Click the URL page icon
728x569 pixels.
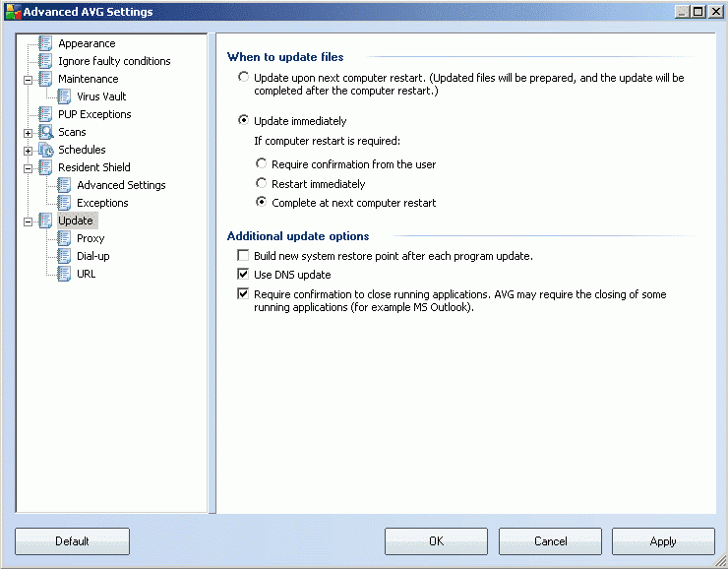[64, 274]
